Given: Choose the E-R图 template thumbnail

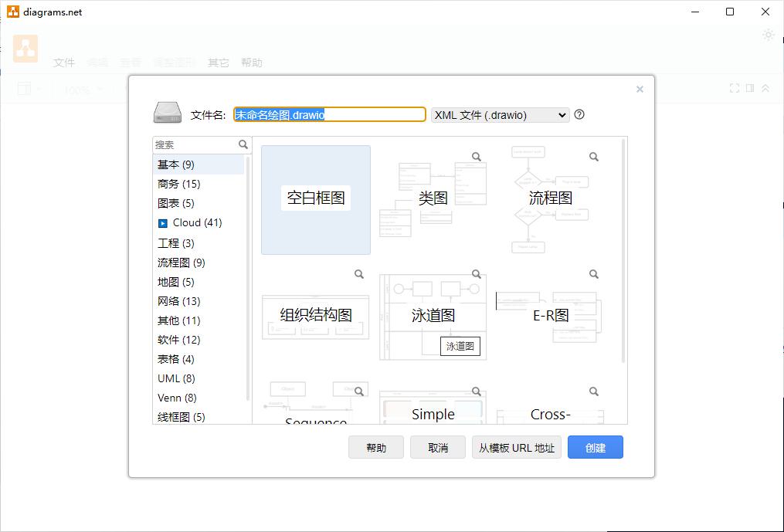Looking at the screenshot, I should pos(550,317).
